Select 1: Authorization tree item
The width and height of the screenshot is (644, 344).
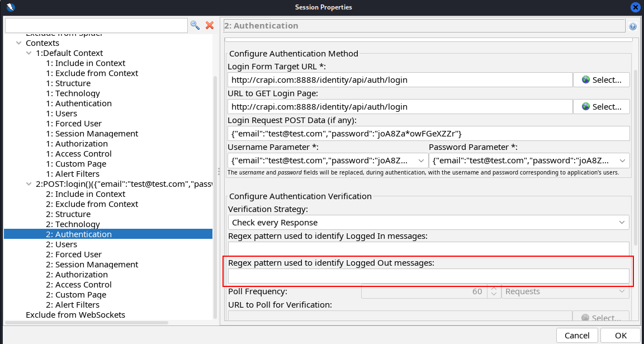(x=77, y=144)
